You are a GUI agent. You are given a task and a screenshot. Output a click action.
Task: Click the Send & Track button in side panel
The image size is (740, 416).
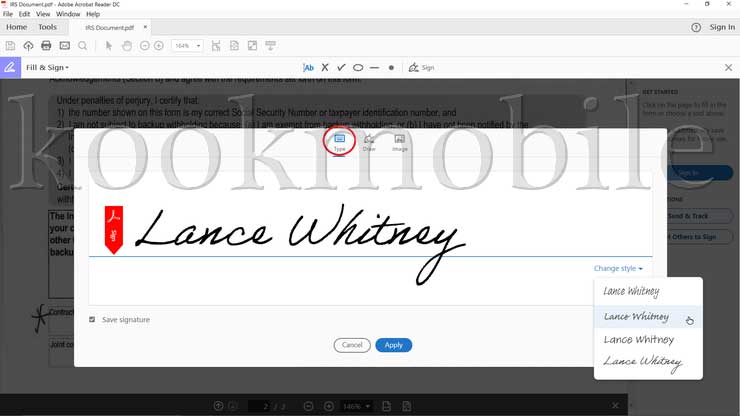point(698,216)
